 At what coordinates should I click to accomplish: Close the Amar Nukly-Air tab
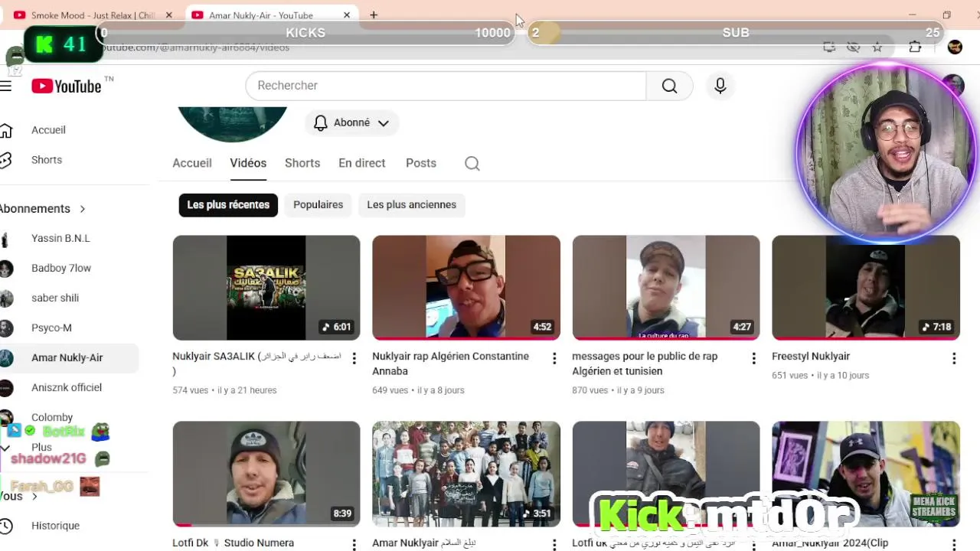coord(346,15)
